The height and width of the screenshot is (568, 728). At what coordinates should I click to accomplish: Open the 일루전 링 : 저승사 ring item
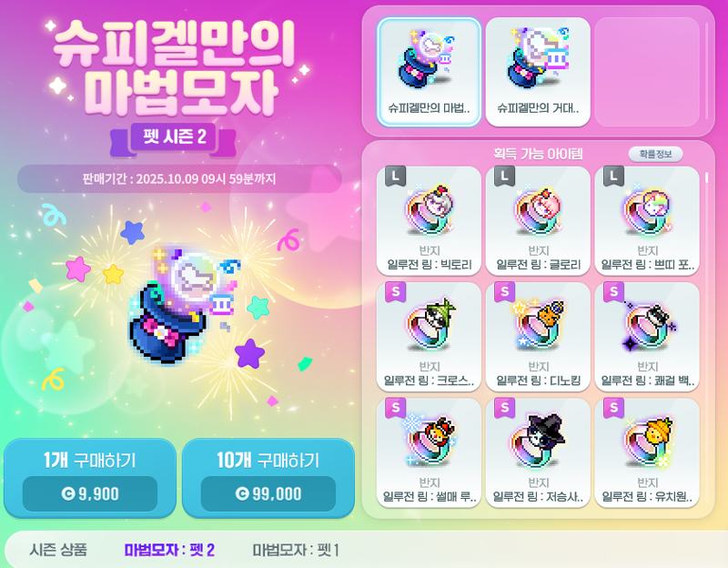[x=538, y=452]
